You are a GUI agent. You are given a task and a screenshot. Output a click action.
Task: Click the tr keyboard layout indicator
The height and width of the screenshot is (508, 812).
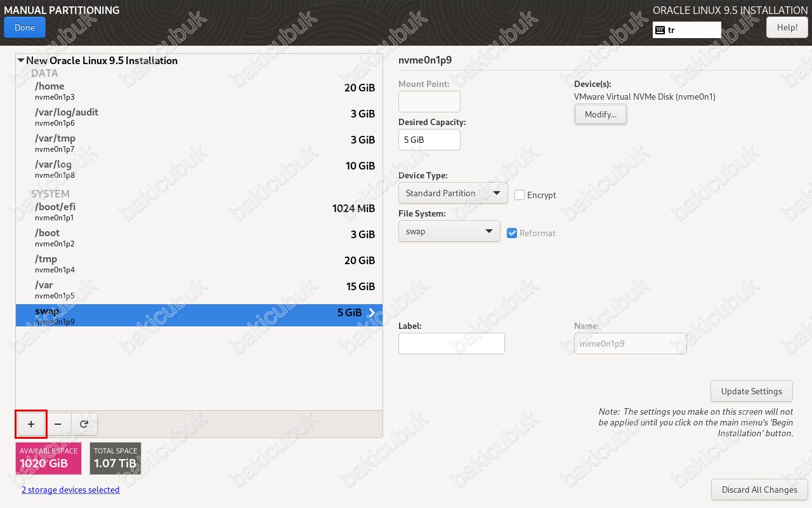687,30
